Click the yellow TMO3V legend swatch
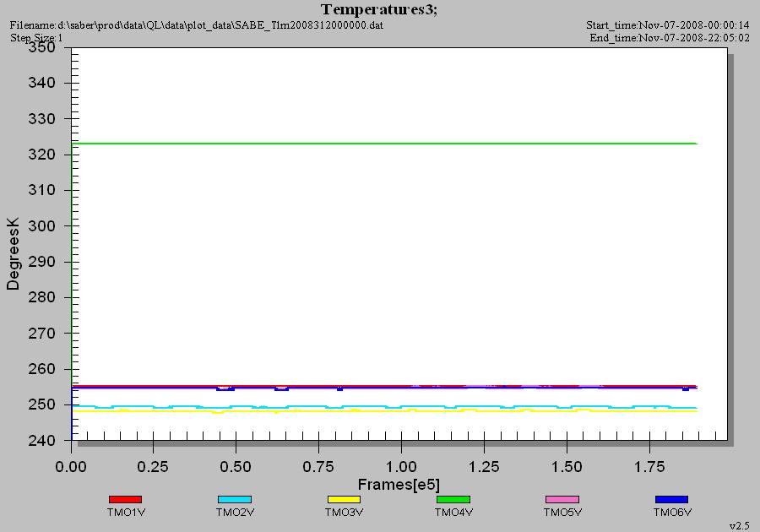760x532 pixels. pos(344,499)
